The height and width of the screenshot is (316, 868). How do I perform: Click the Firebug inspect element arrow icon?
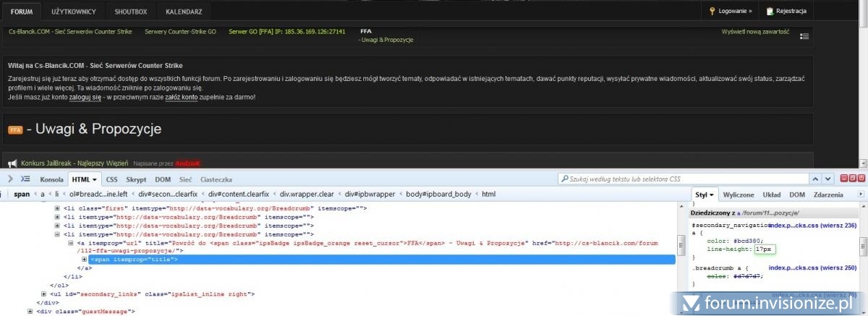click(10, 179)
